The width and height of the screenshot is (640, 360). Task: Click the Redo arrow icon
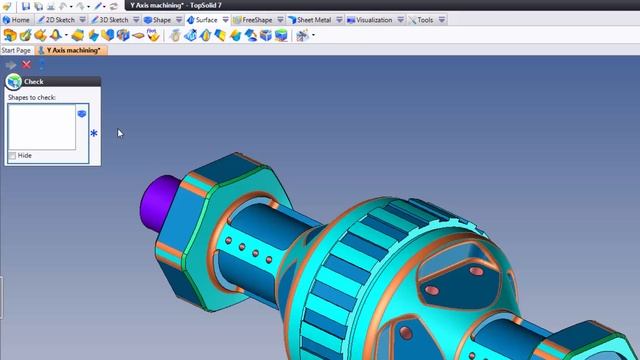pyautogui.click(x=80, y=6)
